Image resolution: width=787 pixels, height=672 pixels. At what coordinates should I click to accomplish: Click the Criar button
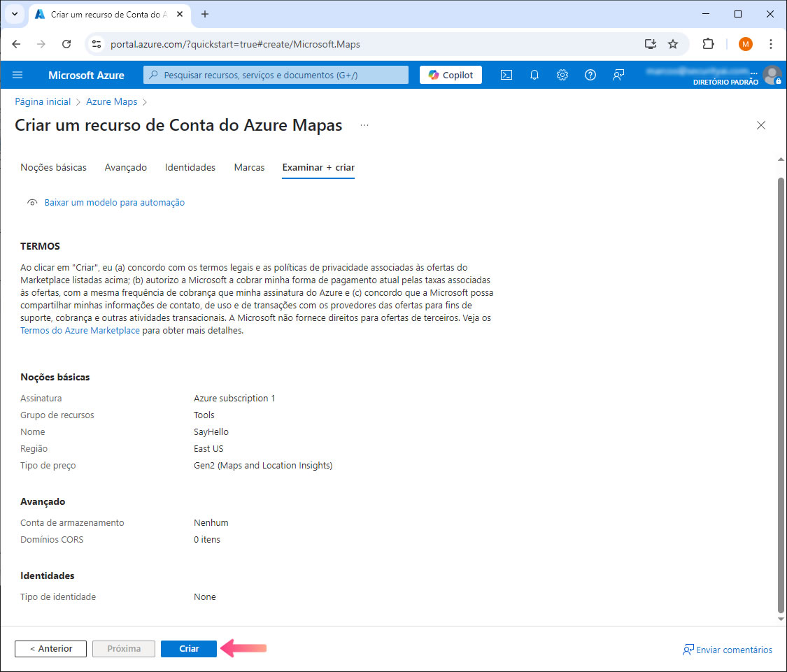pyautogui.click(x=189, y=648)
